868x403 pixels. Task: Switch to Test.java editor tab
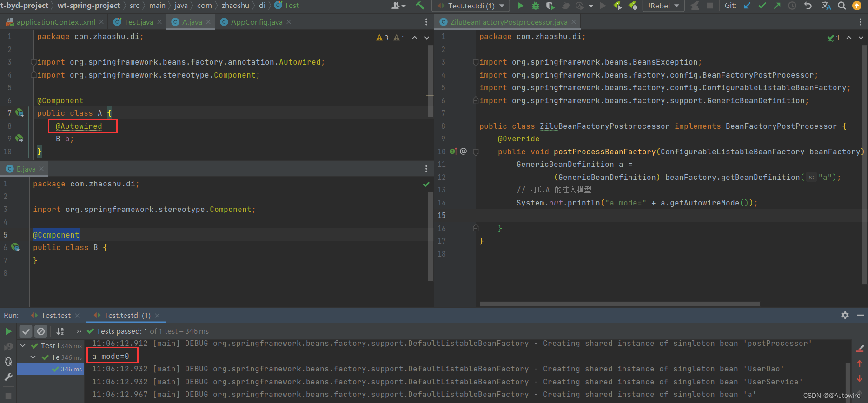point(139,22)
